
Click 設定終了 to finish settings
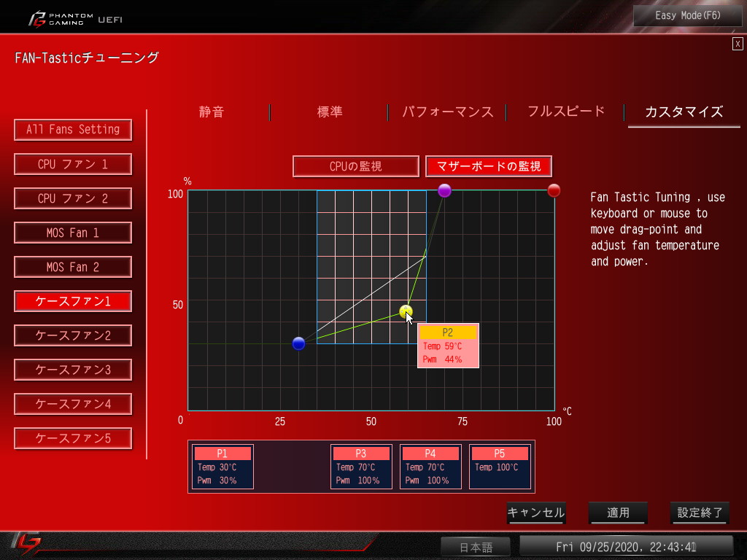click(x=700, y=513)
